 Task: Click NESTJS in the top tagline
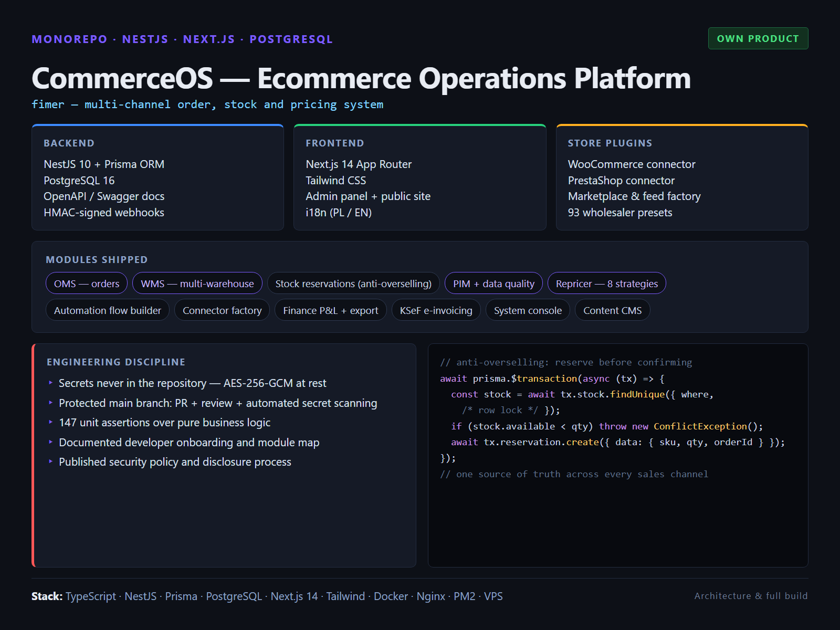click(x=145, y=39)
